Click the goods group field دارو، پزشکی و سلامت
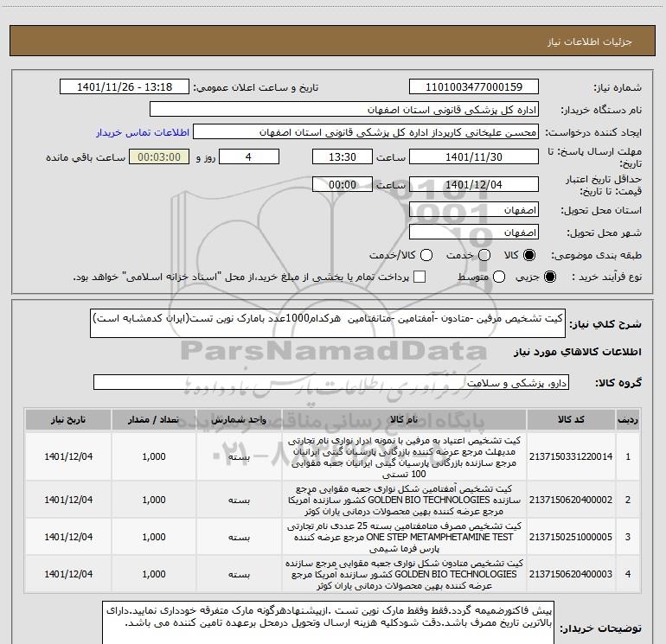666x644 pixels. (x=331, y=382)
